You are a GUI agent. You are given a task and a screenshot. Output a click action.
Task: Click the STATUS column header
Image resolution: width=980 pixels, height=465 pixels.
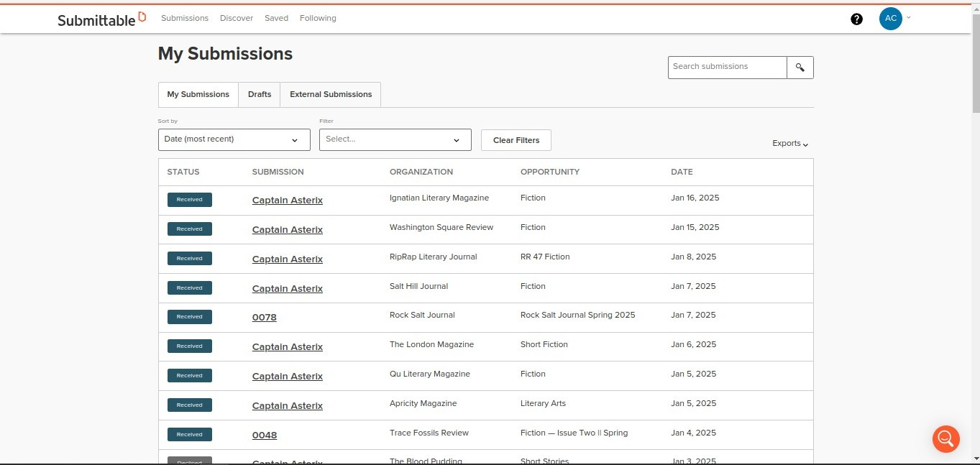(183, 172)
